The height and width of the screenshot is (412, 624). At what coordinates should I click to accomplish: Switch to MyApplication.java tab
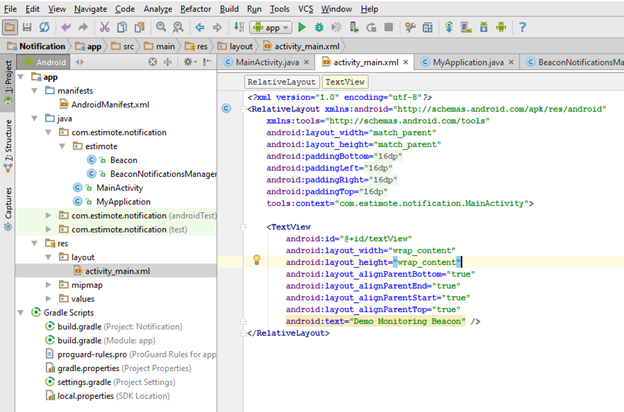[468, 62]
